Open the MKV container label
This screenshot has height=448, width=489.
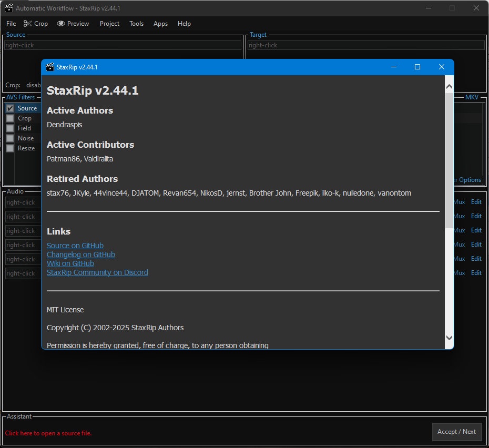click(x=472, y=97)
